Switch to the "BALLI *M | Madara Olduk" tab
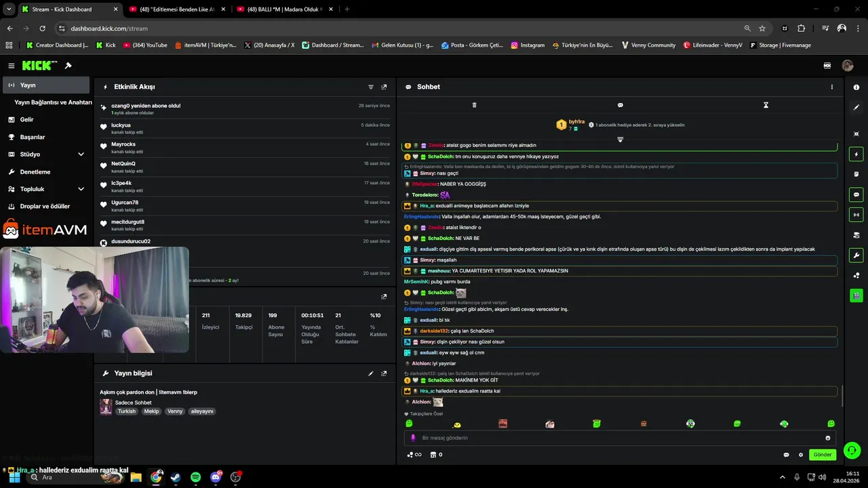 [x=285, y=9]
